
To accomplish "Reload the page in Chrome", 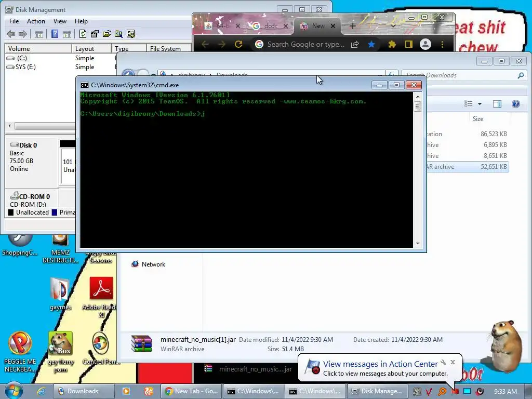I will click(238, 44).
